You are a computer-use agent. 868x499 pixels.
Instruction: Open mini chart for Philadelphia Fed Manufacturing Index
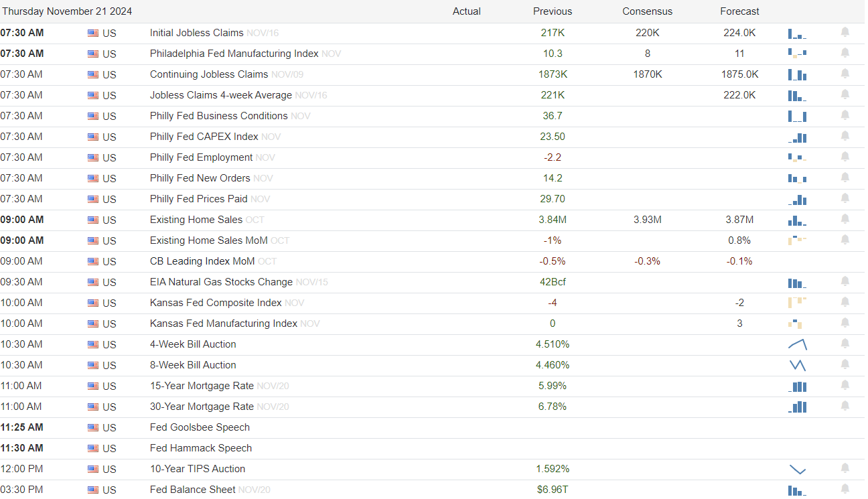tap(798, 54)
